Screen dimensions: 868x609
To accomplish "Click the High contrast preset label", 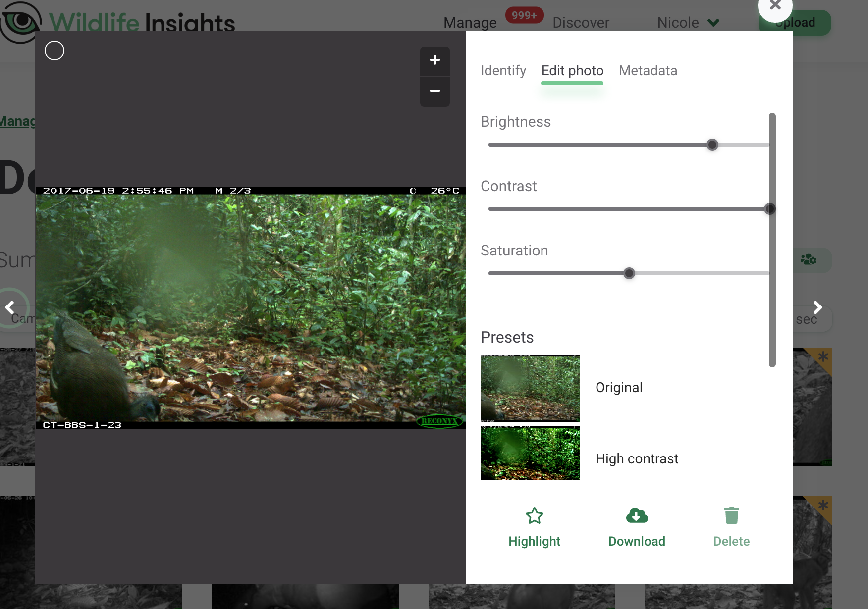I will (x=637, y=459).
